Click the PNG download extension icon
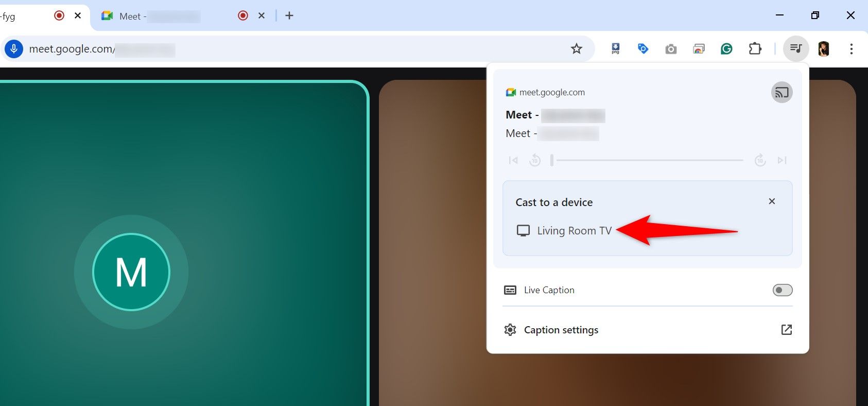 [x=615, y=49]
